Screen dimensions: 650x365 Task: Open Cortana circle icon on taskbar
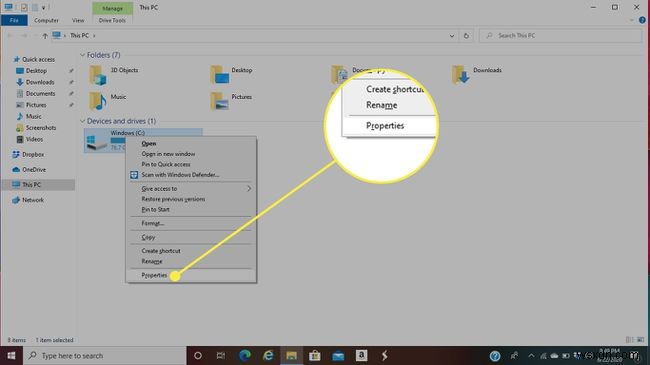(198, 355)
